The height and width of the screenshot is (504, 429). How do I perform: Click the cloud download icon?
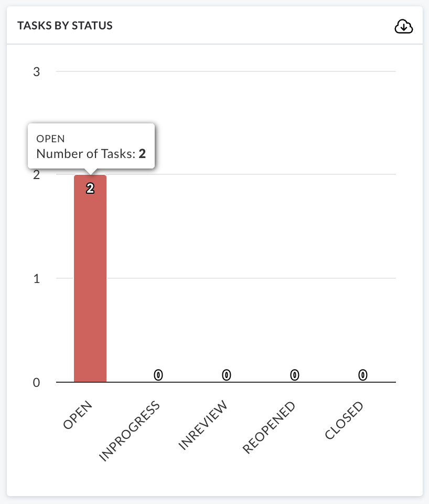click(404, 26)
